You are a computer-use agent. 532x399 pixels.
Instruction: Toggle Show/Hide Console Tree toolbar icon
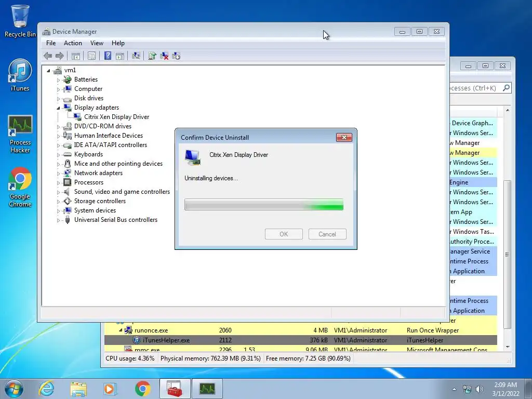point(76,56)
